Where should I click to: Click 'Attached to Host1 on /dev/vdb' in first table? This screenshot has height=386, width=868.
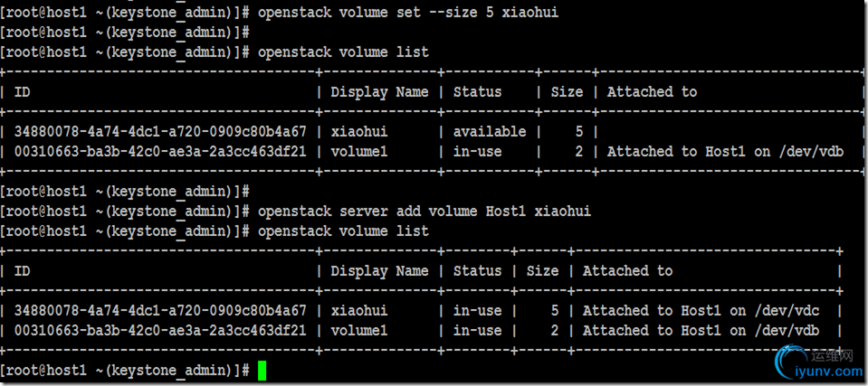[725, 152]
